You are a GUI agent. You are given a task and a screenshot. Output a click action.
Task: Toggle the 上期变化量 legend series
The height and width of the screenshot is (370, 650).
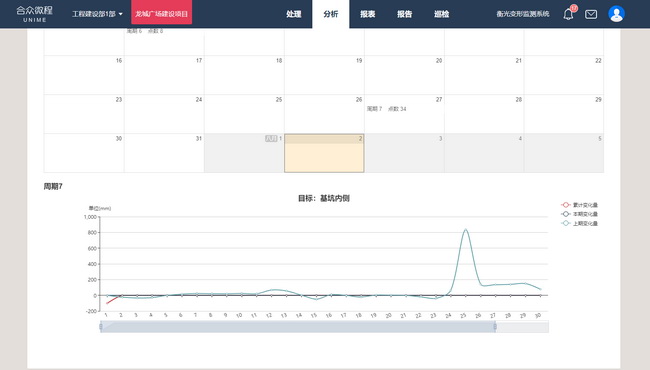pyautogui.click(x=580, y=223)
